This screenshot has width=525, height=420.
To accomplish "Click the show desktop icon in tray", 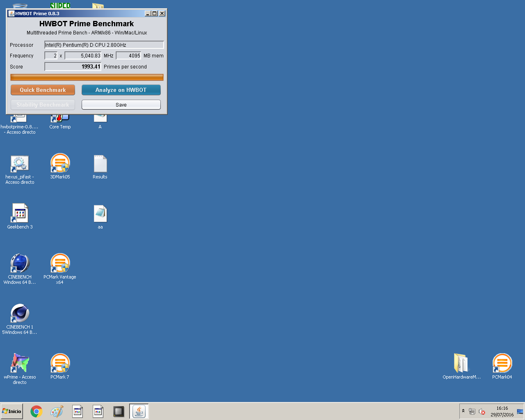I will [x=520, y=411].
